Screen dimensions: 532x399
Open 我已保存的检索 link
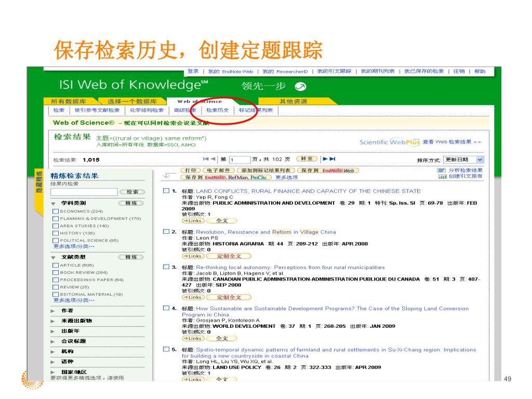424,71
